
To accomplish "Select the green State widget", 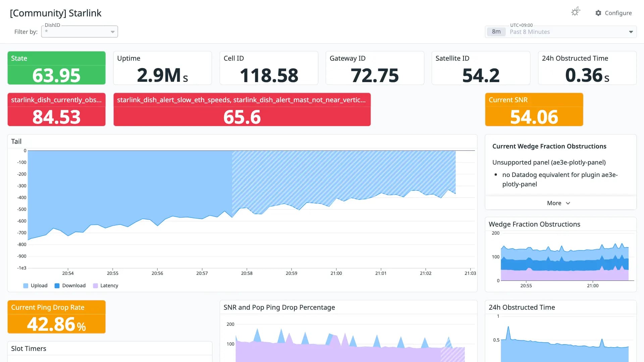I will click(x=56, y=68).
